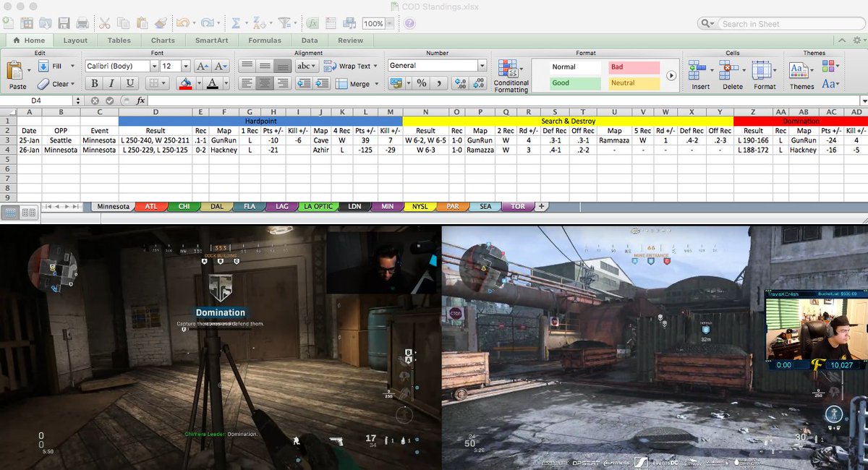868x470 pixels.
Task: Open the Wrap Text dropdown
Action: pos(376,66)
